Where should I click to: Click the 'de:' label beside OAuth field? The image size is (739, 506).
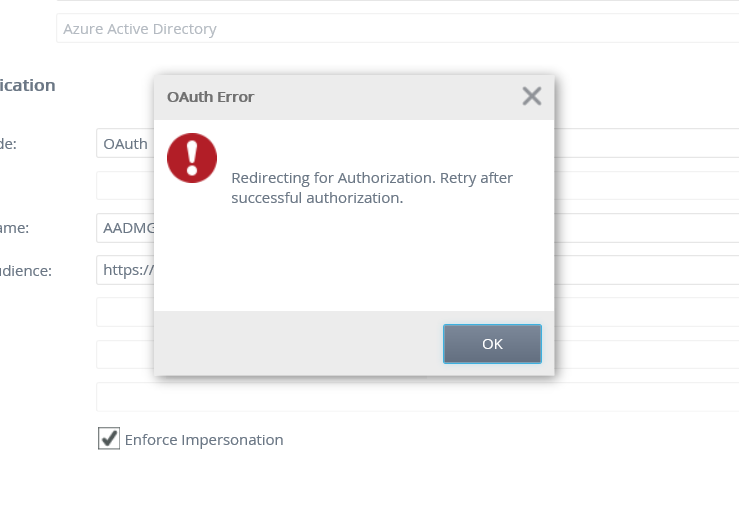pyautogui.click(x=8, y=144)
